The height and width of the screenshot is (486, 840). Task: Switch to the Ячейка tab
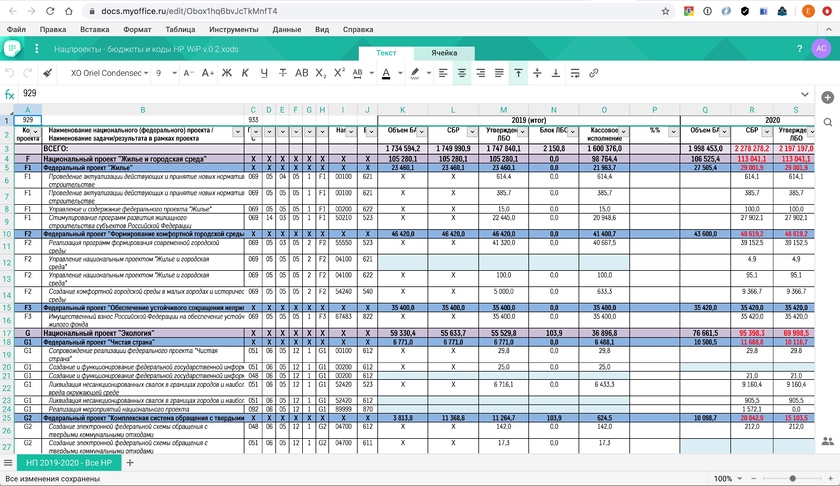(444, 52)
